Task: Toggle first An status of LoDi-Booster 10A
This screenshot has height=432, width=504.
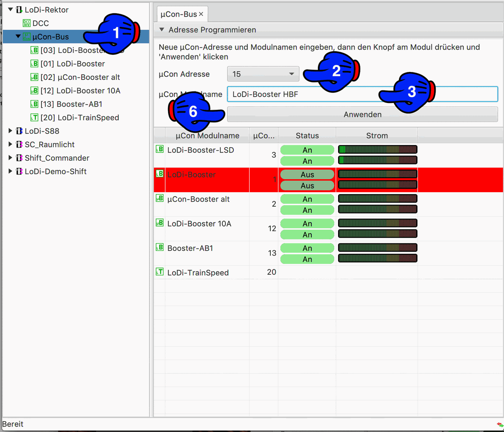Action: (307, 224)
